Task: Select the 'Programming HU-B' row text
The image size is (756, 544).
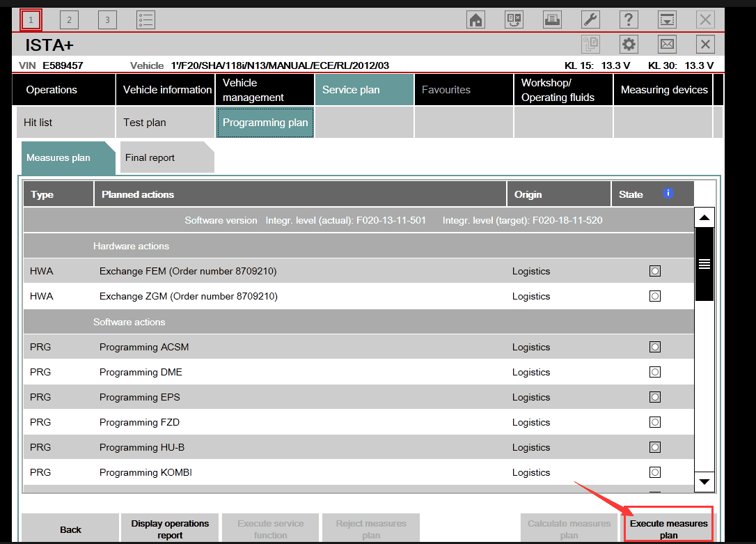Action: 142,447
